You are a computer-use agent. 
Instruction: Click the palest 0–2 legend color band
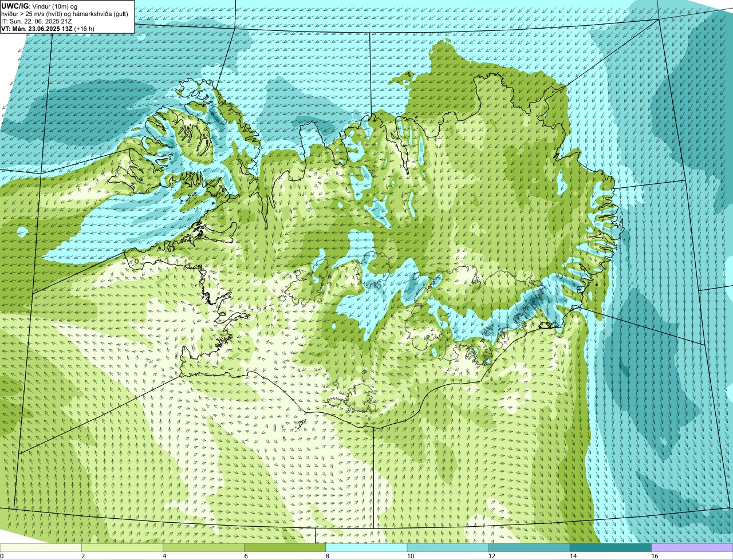coord(41,547)
